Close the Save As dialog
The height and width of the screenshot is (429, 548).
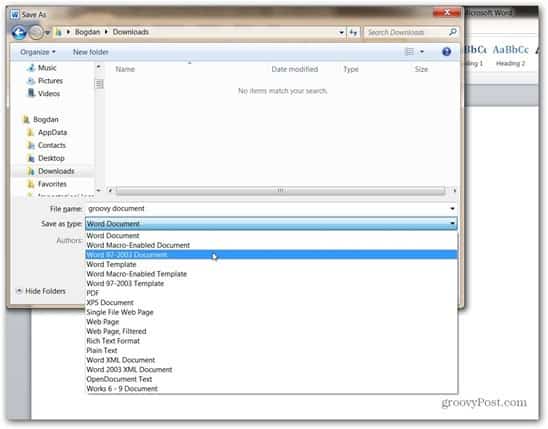pyautogui.click(x=447, y=13)
